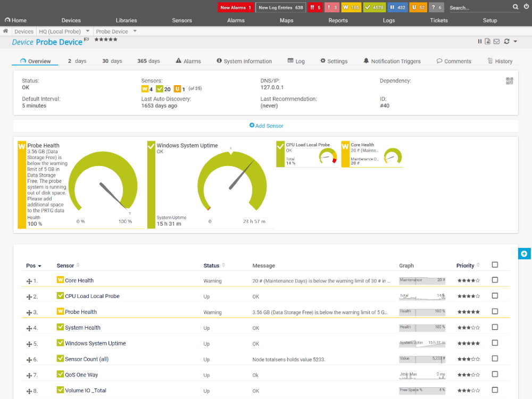Check the Probe Health sensor row checkbox
The image size is (532, 399).
[x=495, y=312]
